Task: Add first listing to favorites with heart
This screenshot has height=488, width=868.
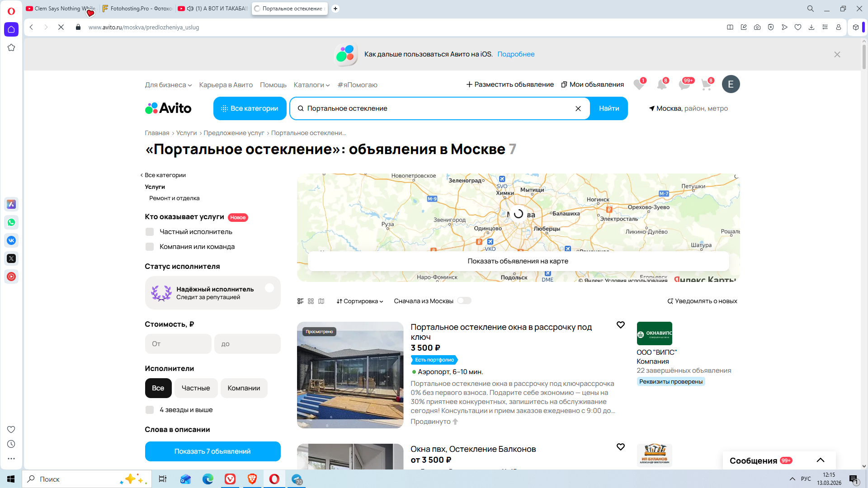Action: pyautogui.click(x=621, y=325)
